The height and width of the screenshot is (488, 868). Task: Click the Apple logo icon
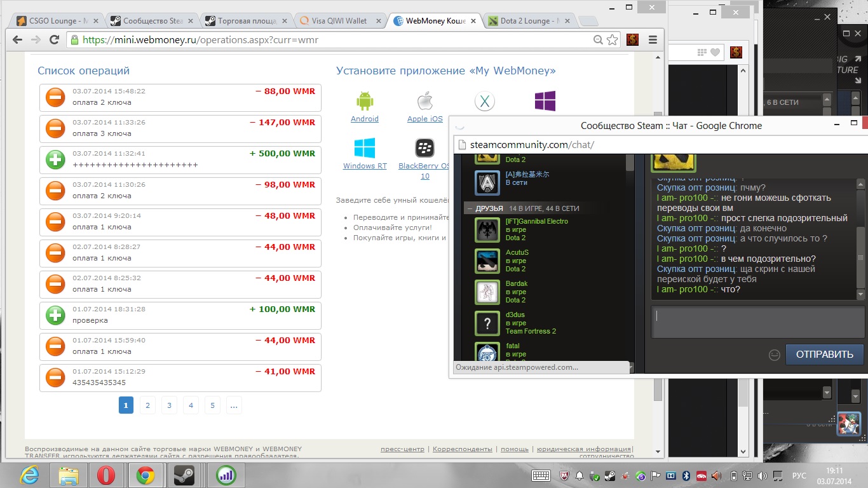click(424, 101)
